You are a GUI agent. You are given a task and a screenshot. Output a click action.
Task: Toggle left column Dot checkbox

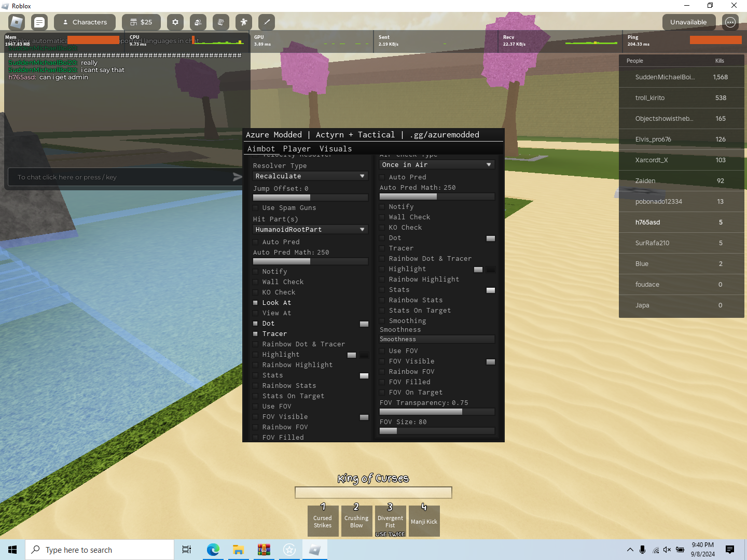tap(255, 324)
